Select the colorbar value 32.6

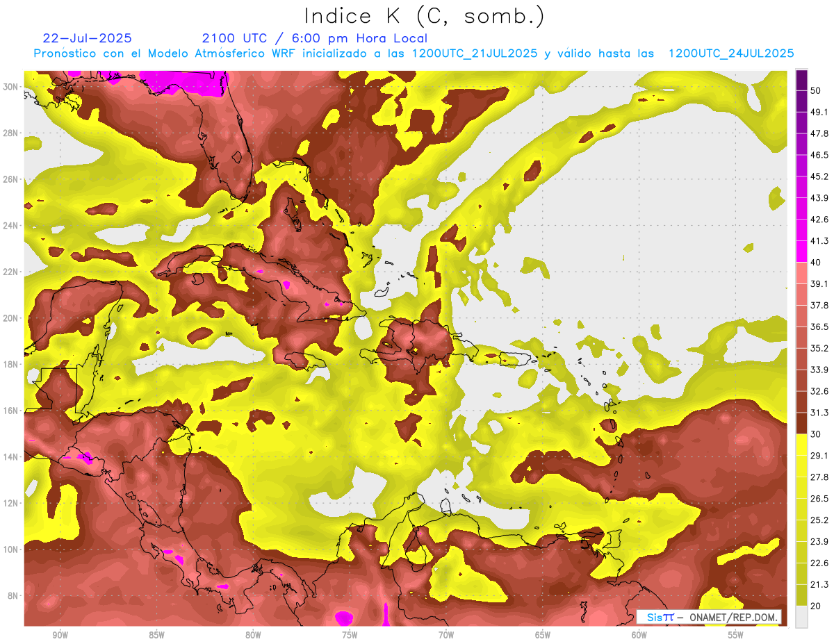pos(819,391)
